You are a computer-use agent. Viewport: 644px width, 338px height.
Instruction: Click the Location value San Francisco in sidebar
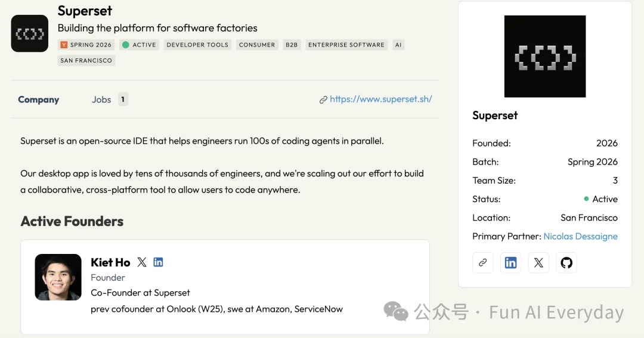tap(589, 218)
